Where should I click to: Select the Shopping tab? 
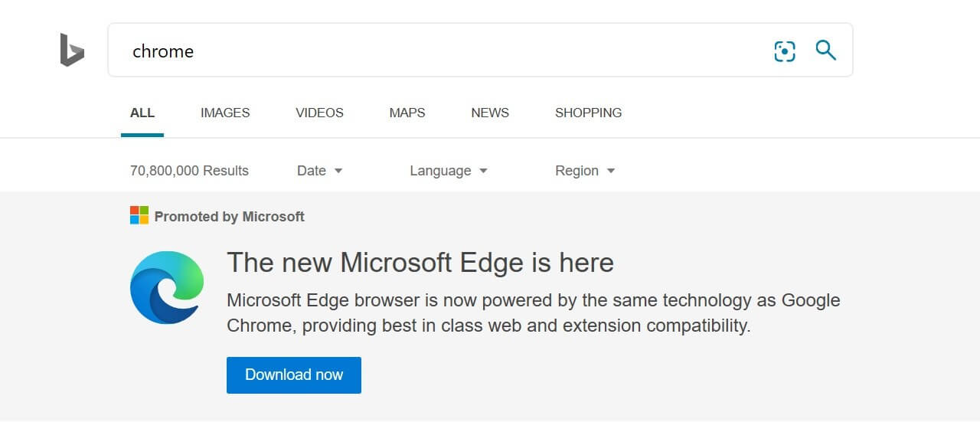pyautogui.click(x=588, y=113)
